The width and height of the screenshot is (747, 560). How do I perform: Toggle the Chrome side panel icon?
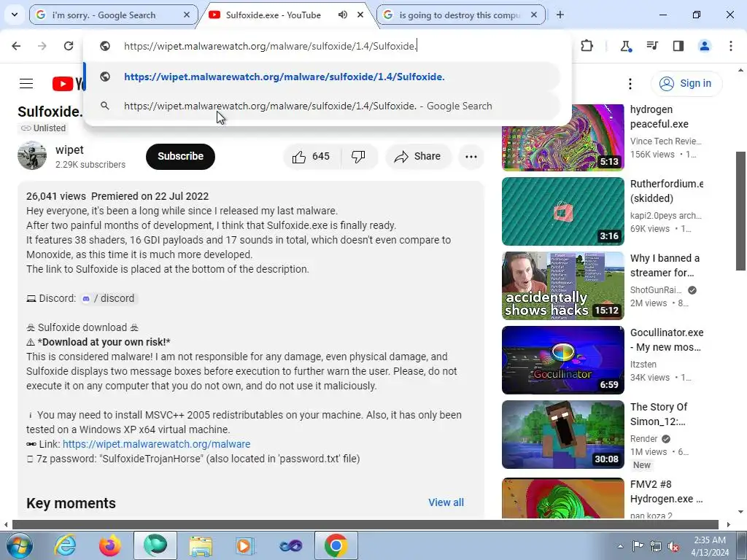click(678, 46)
